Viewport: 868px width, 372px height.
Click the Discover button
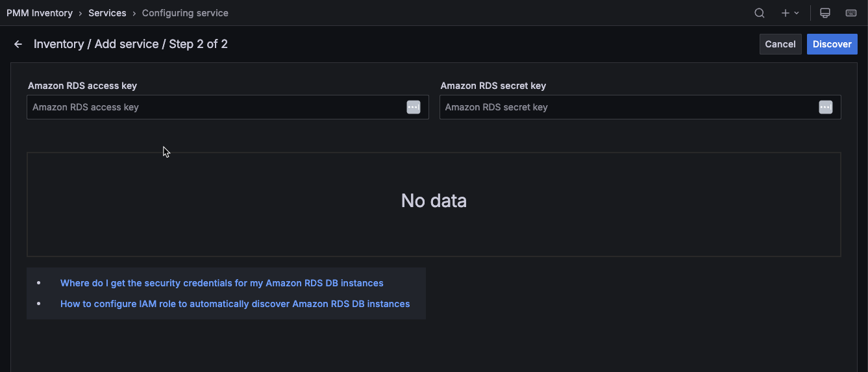[x=832, y=44]
